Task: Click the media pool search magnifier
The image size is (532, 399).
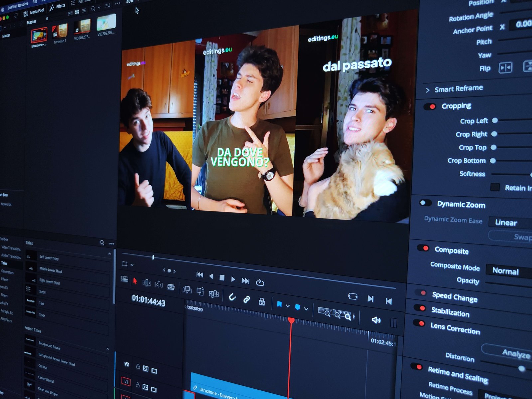Action: [93, 8]
